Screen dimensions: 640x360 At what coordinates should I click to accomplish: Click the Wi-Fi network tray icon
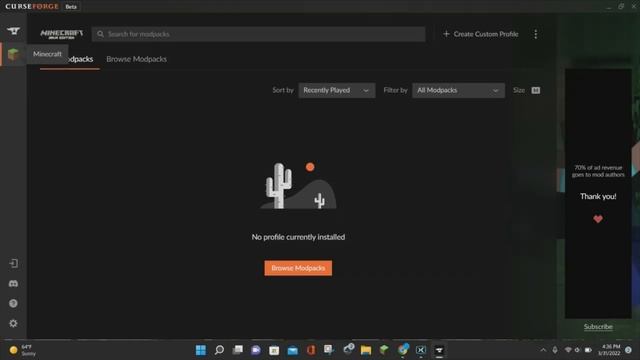(568, 350)
